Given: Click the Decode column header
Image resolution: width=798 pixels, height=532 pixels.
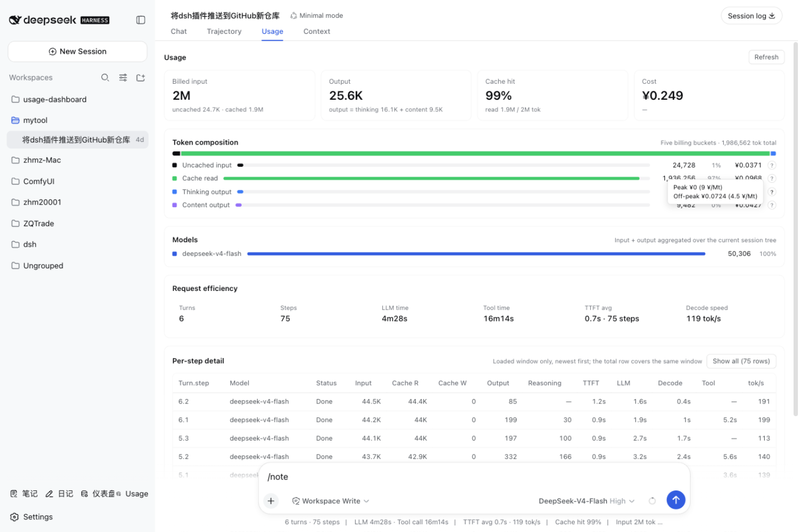Looking at the screenshot, I should click(x=670, y=383).
